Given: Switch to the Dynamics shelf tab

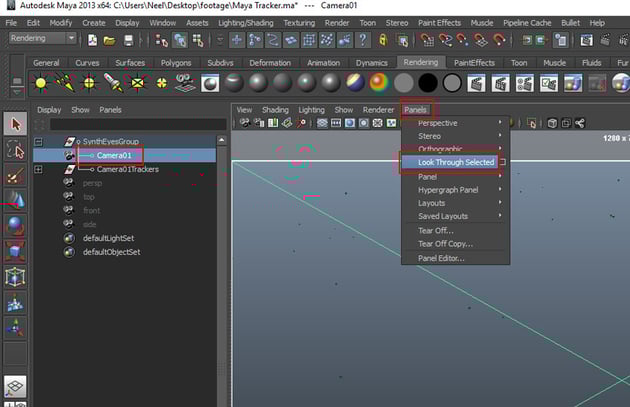Looking at the screenshot, I should 371,63.
